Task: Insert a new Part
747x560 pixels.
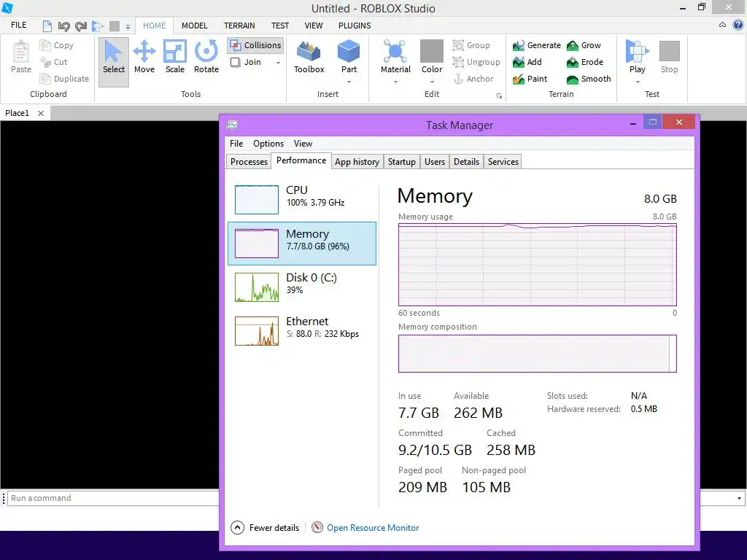Action: pos(349,56)
